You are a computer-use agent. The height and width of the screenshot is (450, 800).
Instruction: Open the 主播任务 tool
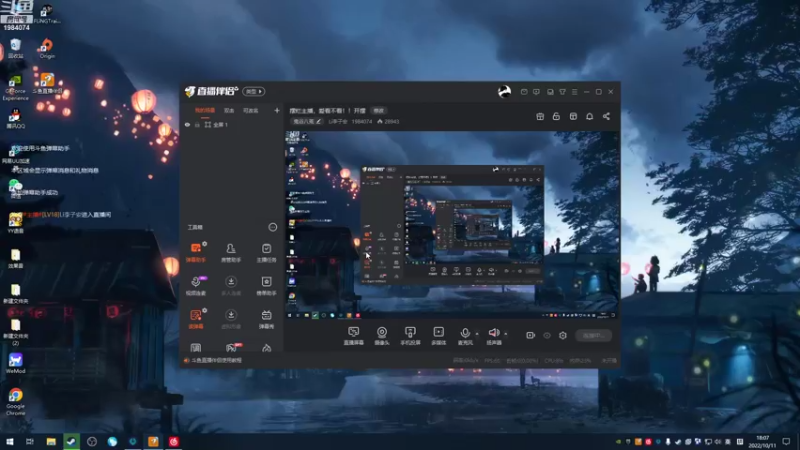266,252
